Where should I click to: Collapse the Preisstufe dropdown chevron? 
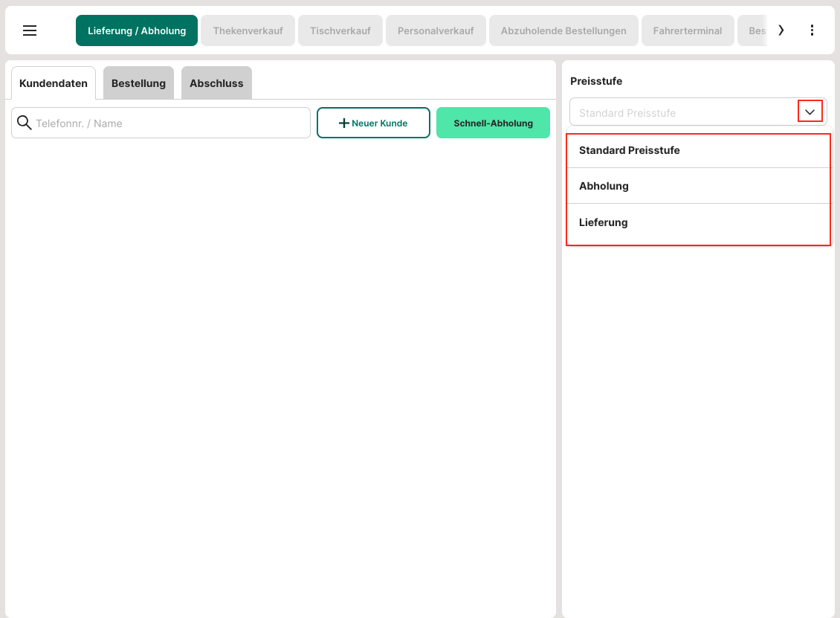[x=810, y=112]
